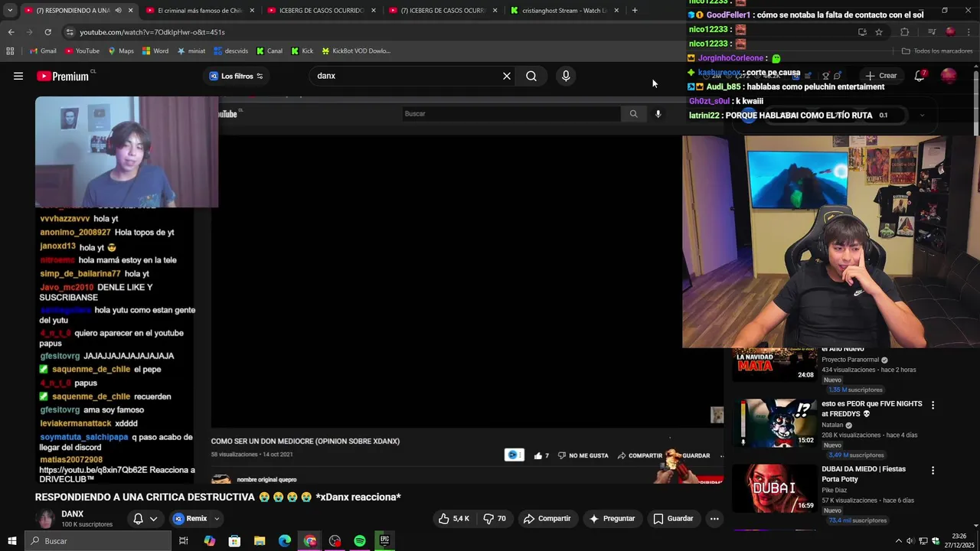
Task: Open the Remix button
Action: tap(190, 519)
